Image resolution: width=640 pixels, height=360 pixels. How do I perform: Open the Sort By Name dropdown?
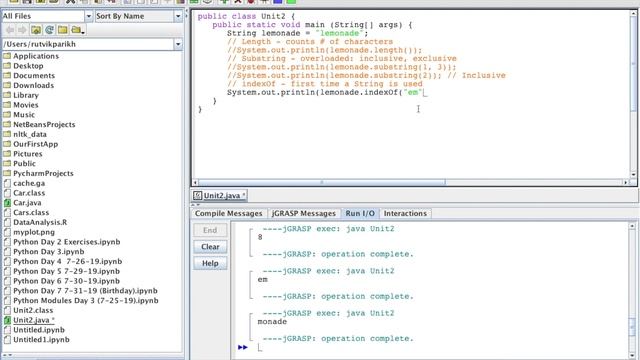click(x=178, y=16)
